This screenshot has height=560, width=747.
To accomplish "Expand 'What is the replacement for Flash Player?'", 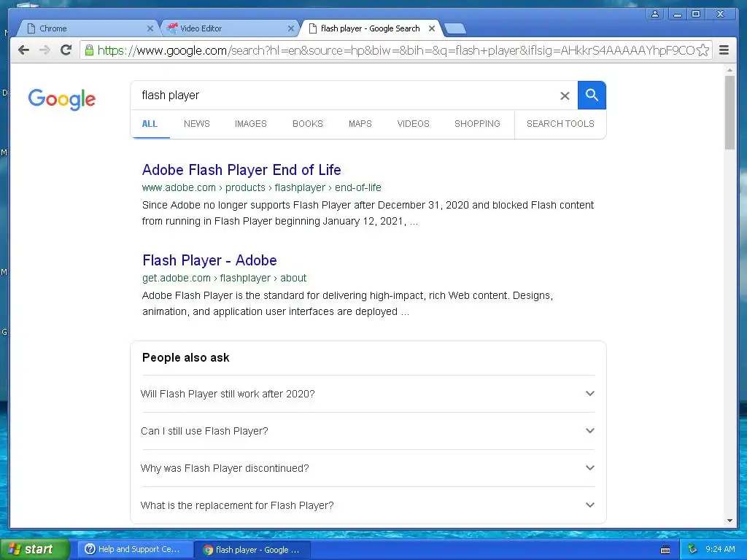I will [x=368, y=505].
